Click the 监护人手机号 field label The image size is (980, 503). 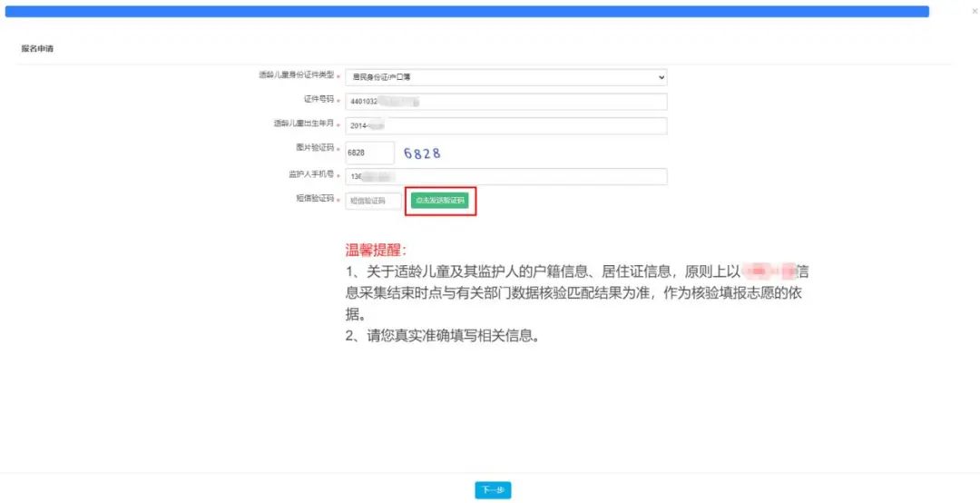[x=311, y=173]
